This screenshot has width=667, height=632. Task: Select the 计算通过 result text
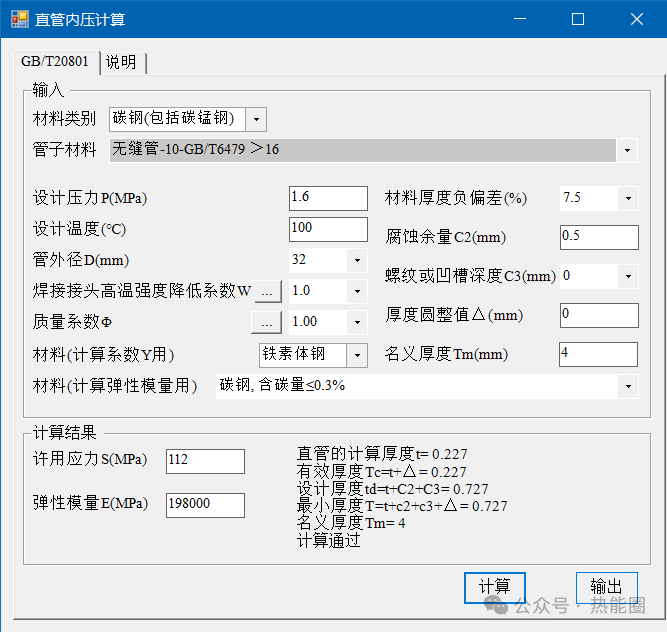pyautogui.click(x=329, y=541)
